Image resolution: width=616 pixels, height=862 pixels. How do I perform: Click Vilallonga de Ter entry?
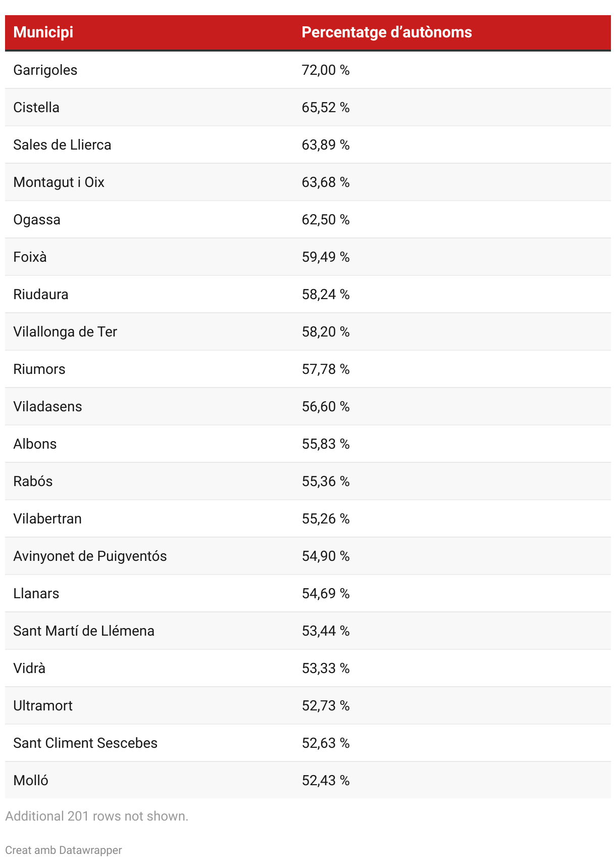(x=65, y=332)
